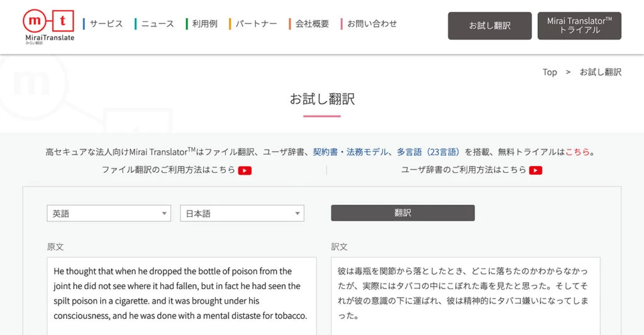Image resolution: width=644 pixels, height=335 pixels.
Task: Go to Top in the breadcrumb
Action: pos(550,72)
